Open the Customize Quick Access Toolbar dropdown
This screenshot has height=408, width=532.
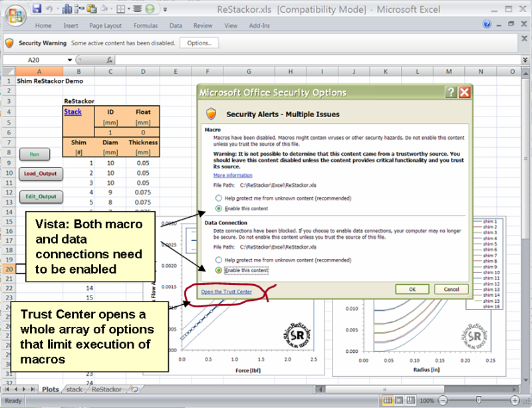tap(165, 9)
